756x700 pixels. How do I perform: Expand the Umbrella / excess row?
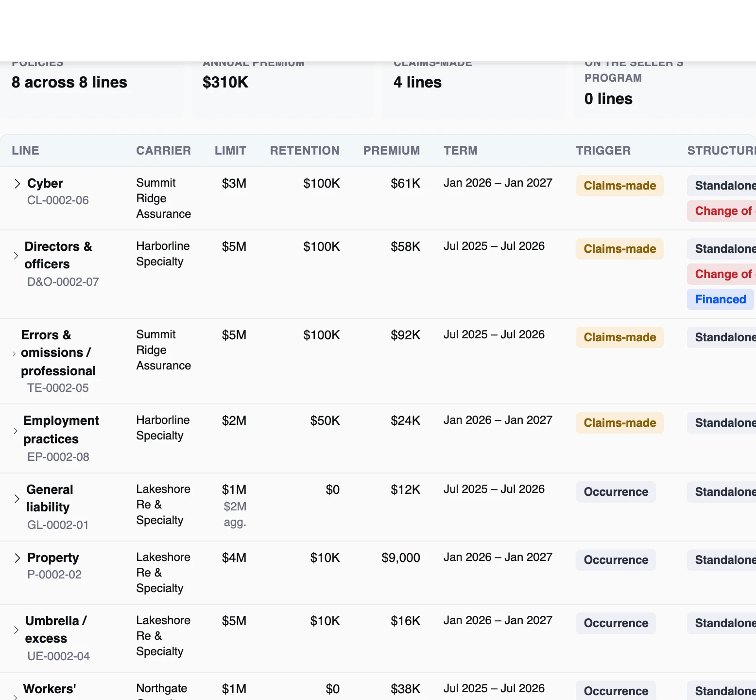click(x=16, y=630)
